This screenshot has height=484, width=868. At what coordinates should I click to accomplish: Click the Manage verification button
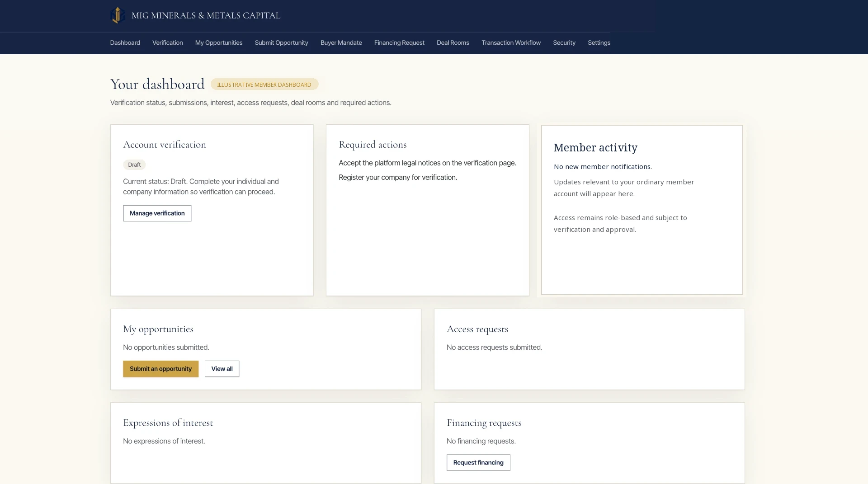pyautogui.click(x=157, y=213)
